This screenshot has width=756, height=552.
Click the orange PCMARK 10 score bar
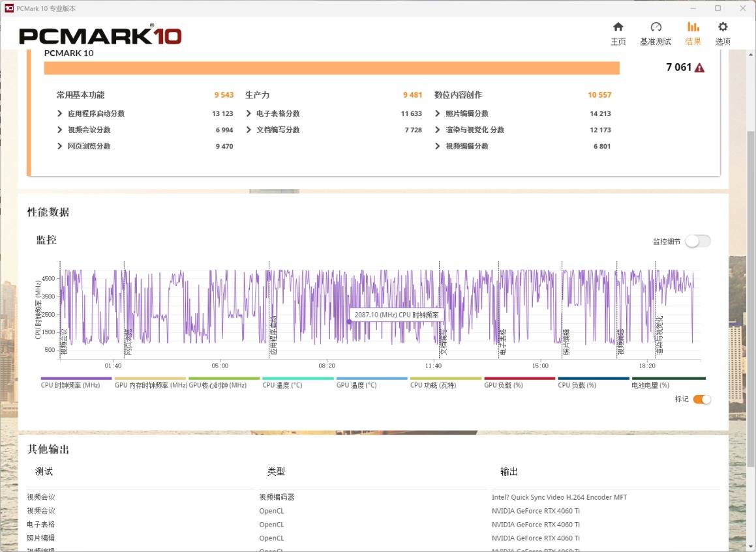(x=332, y=68)
